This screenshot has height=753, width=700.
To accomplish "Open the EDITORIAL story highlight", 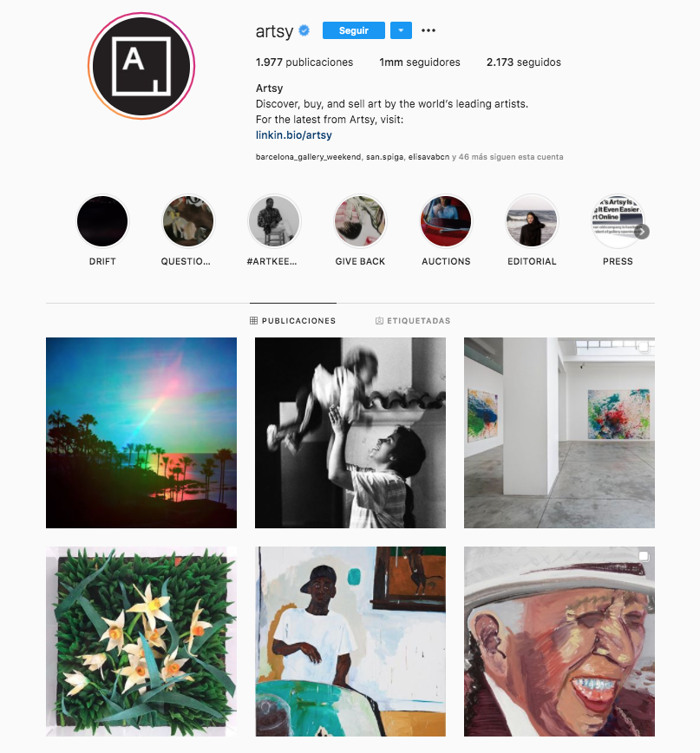I will click(532, 221).
